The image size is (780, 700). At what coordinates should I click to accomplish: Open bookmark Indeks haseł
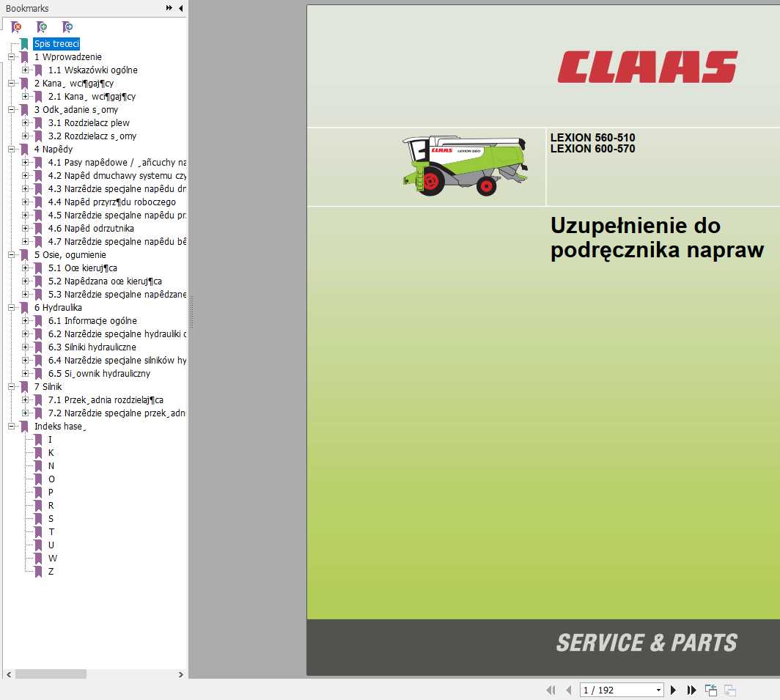click(x=59, y=427)
